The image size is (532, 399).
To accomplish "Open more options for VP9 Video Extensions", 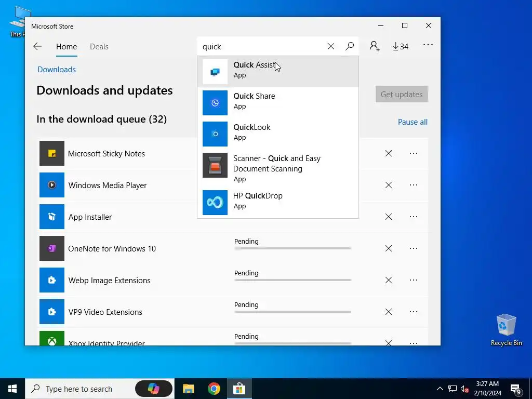I will 413,312.
